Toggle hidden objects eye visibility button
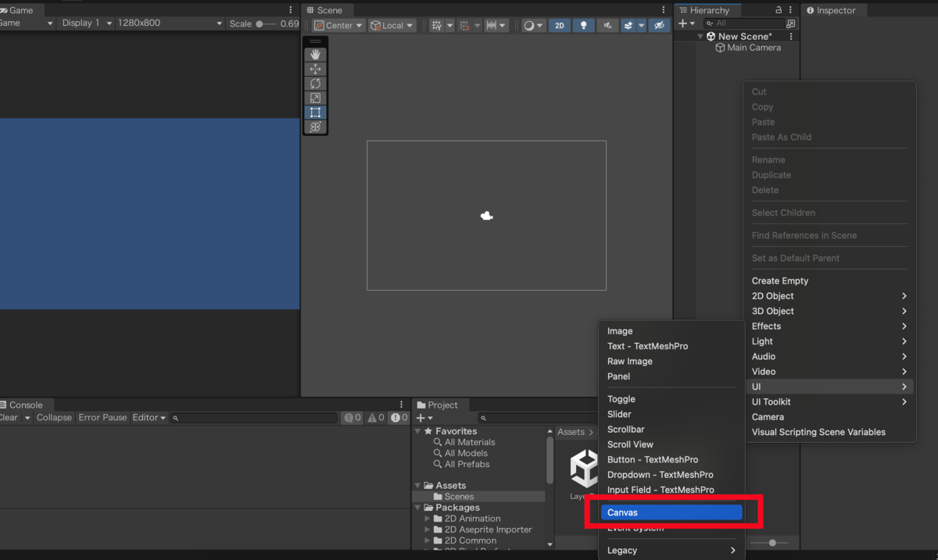The width and height of the screenshot is (938, 560). 661,25
